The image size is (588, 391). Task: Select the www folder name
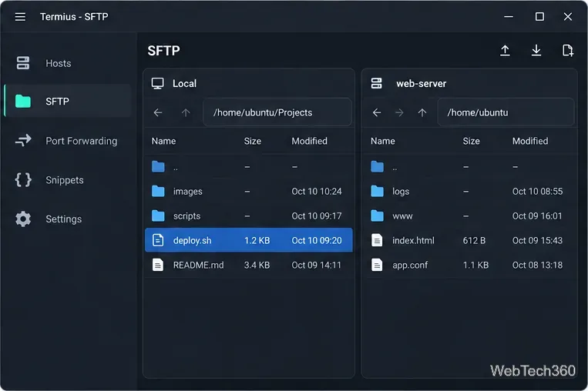tap(402, 216)
